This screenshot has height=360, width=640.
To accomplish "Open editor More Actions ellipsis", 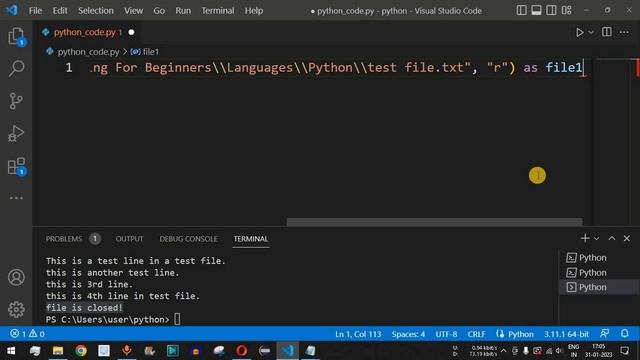I will click(624, 32).
